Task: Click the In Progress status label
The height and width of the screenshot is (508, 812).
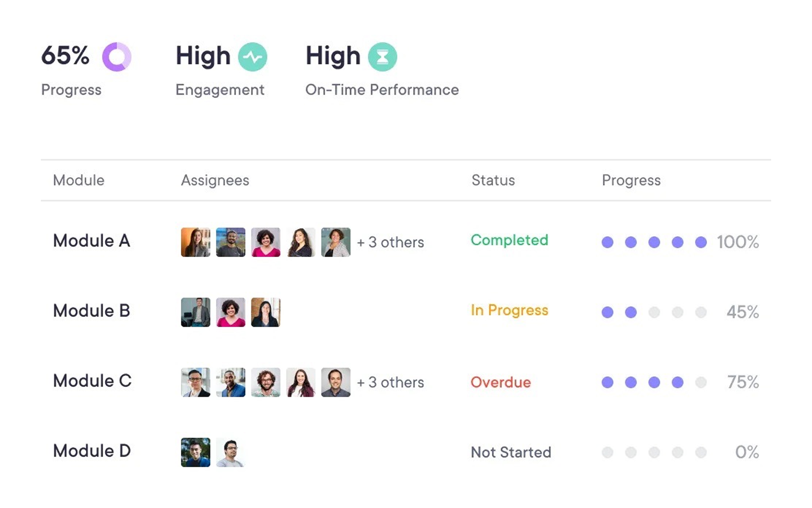Action: click(x=509, y=310)
